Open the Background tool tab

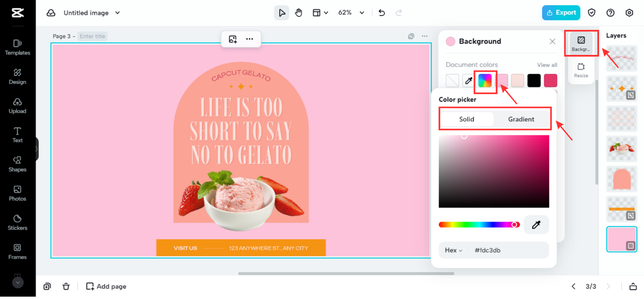click(x=581, y=43)
